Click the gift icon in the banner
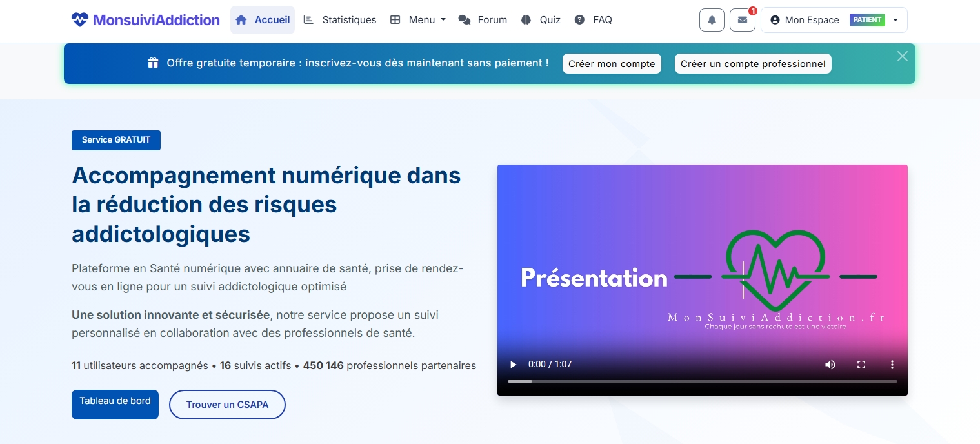Viewport: 980px width, 444px height. tap(153, 63)
